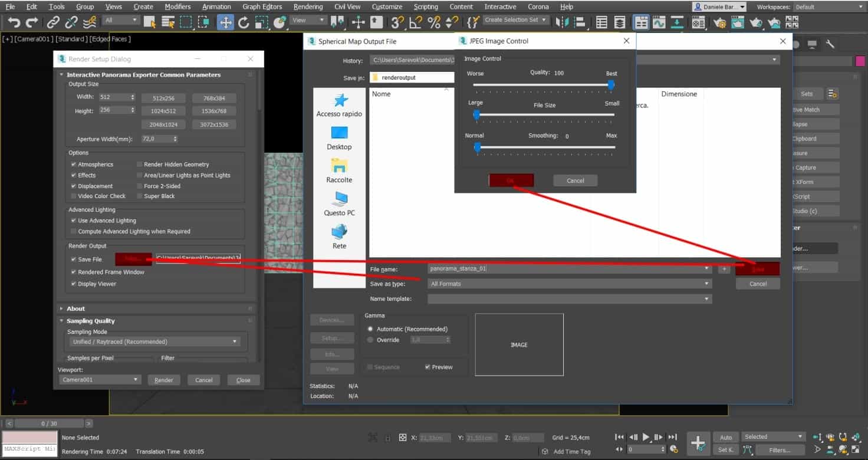
Task: Open the Animation menu
Action: coord(216,6)
